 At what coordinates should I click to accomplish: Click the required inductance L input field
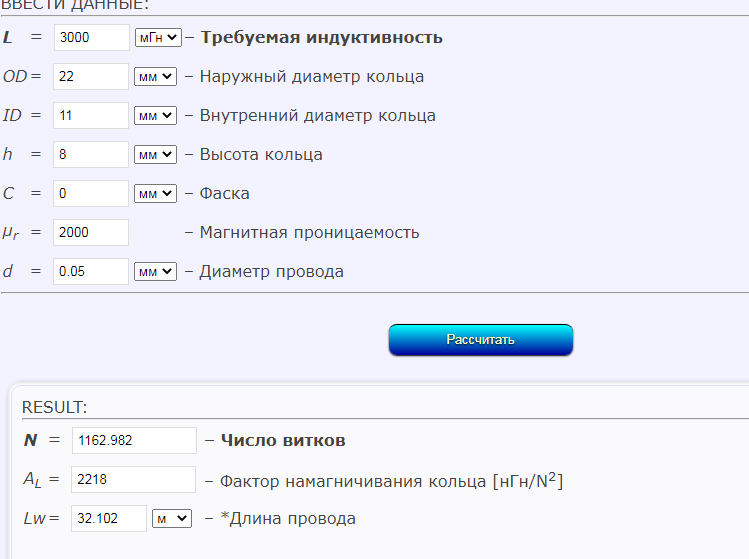click(x=91, y=38)
